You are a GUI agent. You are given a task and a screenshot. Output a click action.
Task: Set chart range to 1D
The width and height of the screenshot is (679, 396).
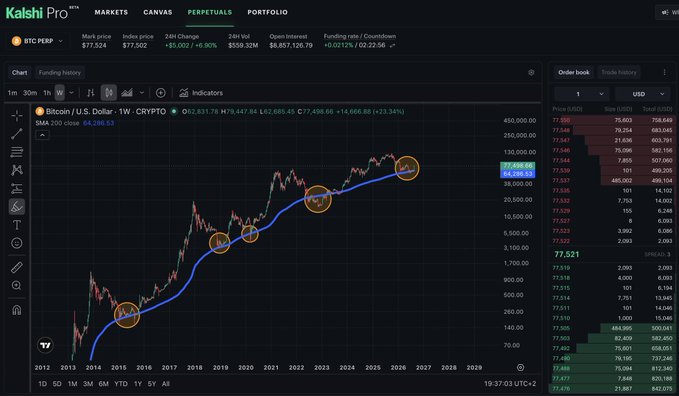click(42, 384)
